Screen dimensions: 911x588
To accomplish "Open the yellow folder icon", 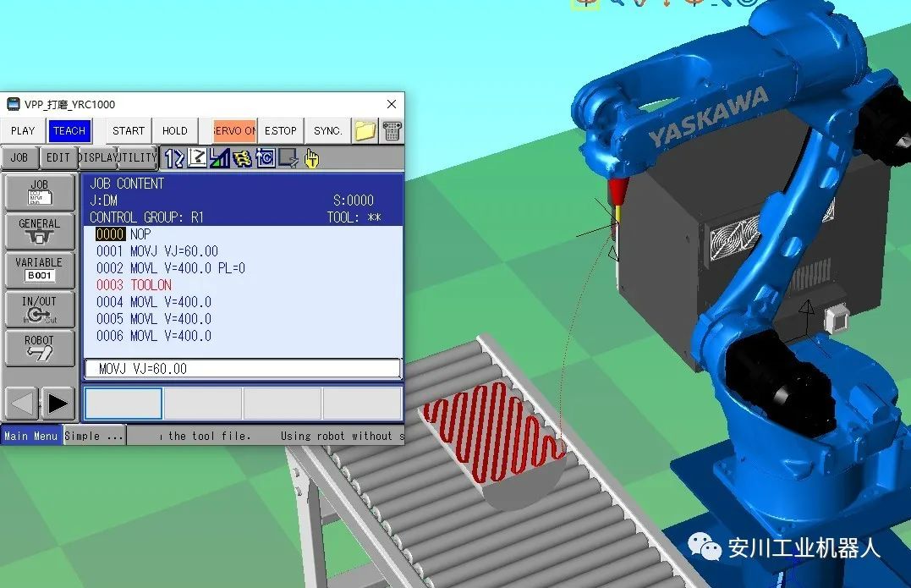I will 365,131.
